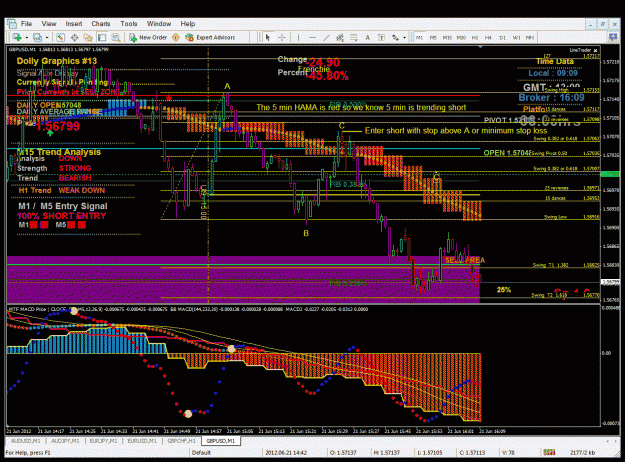Viewport: 625px width, 462px height.
Task: Click the 'Default' profile in status bar
Action: [x=201, y=452]
